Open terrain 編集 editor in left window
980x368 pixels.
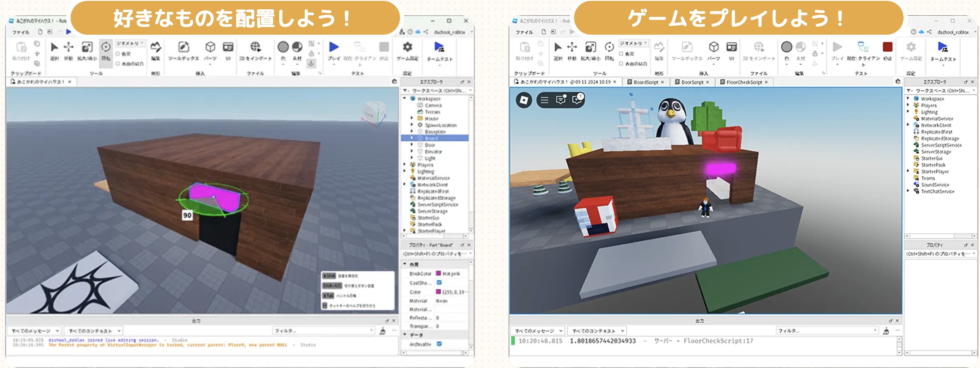[x=155, y=51]
